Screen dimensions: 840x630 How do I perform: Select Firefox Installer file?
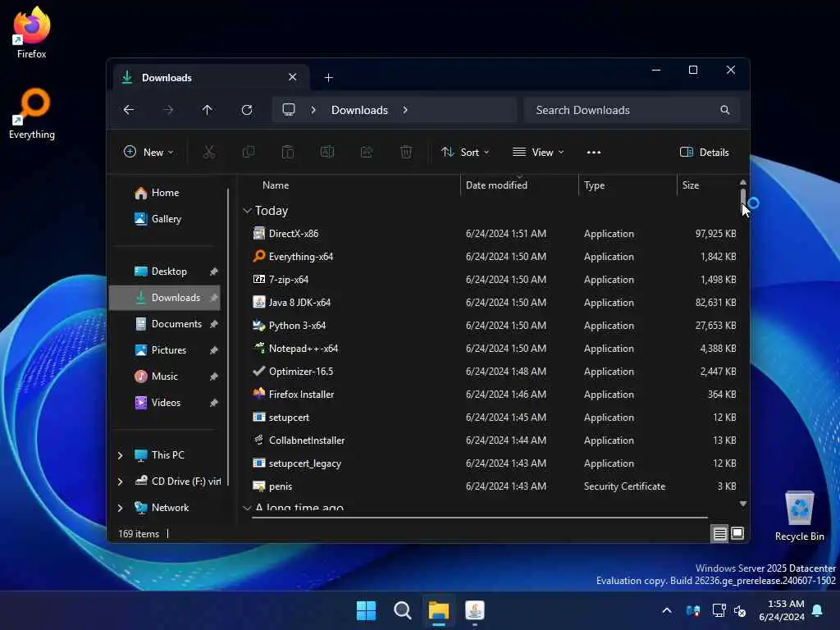point(301,395)
